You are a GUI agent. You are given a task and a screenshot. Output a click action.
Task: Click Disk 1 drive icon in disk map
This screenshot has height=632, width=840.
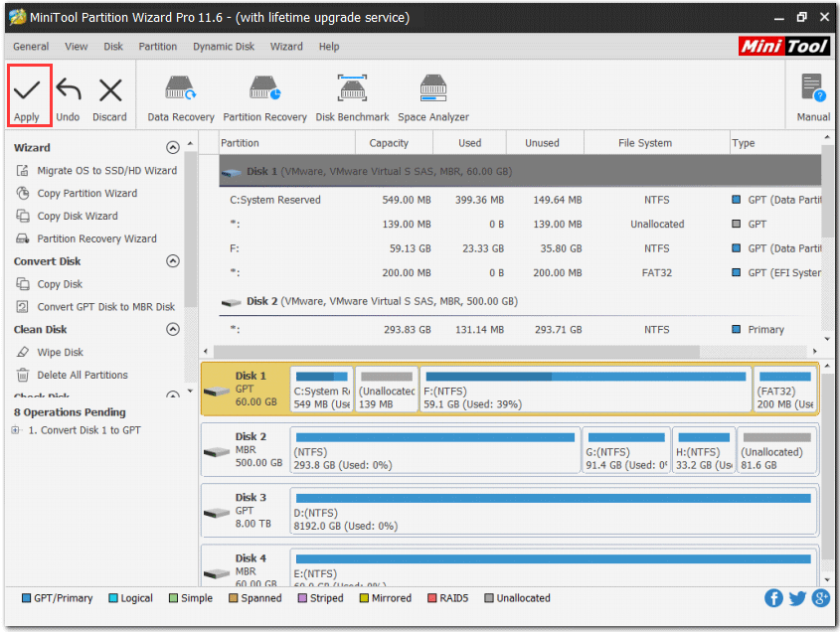point(217,392)
